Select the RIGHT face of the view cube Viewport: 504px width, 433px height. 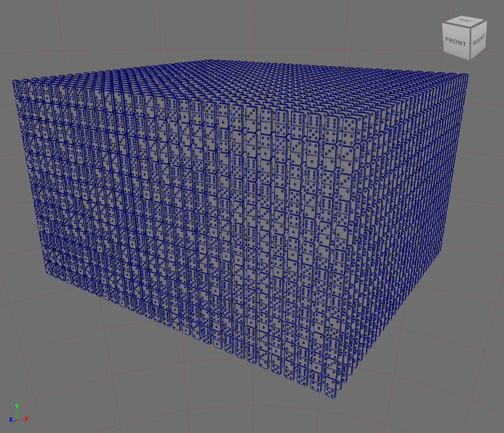coord(479,40)
